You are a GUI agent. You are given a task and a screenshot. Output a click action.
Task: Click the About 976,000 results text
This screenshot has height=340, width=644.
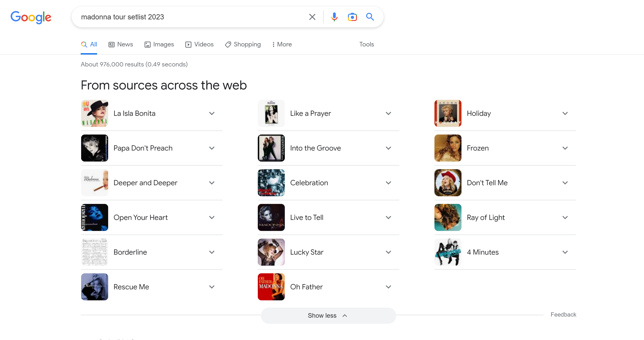pyautogui.click(x=134, y=64)
